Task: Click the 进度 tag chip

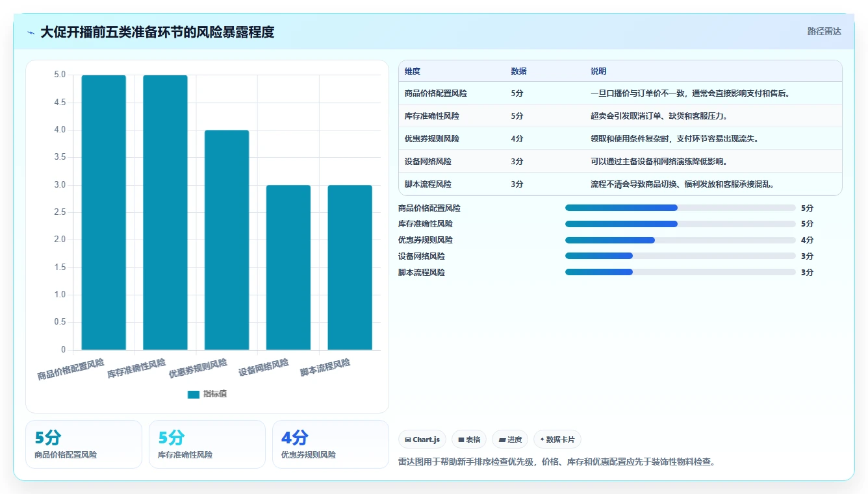Action: (x=510, y=439)
